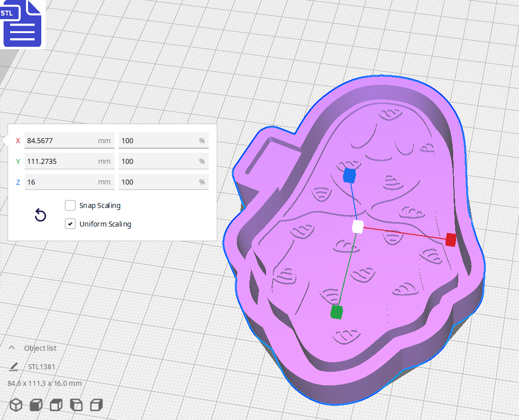Click the Z scale percentage field

coord(158,182)
